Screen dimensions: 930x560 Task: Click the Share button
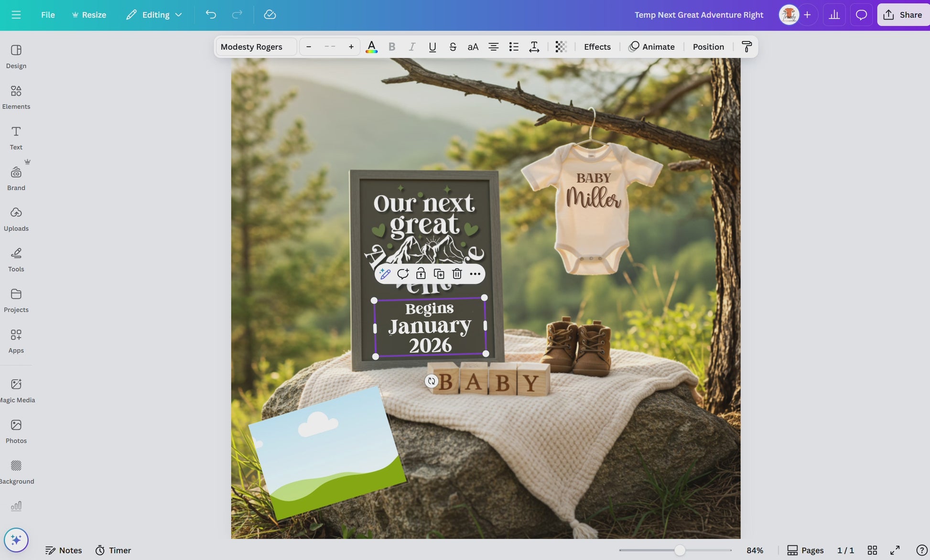[x=903, y=15]
